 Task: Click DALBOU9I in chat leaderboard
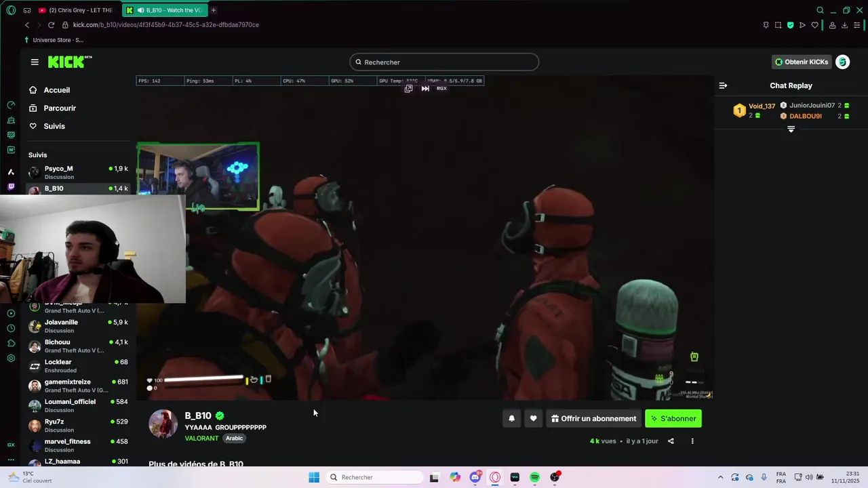coord(806,116)
